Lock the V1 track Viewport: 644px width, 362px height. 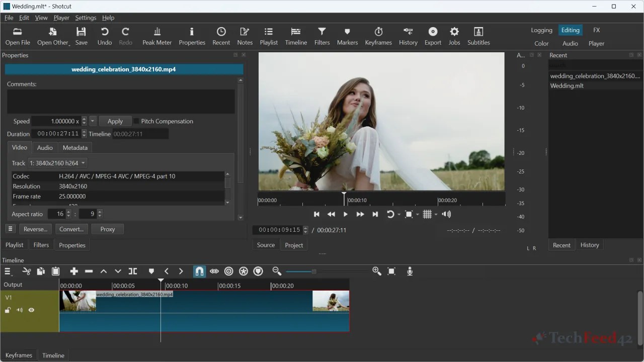8,310
